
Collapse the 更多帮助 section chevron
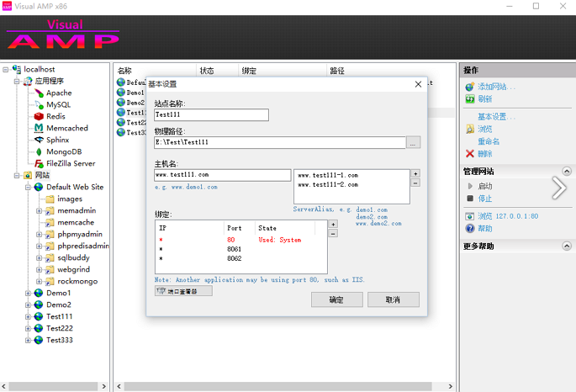(x=567, y=246)
